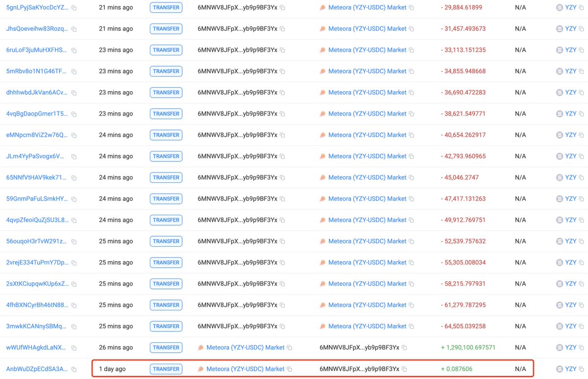Copy sender address in the -31,457.493673 row
588x379 pixels.
283,29
